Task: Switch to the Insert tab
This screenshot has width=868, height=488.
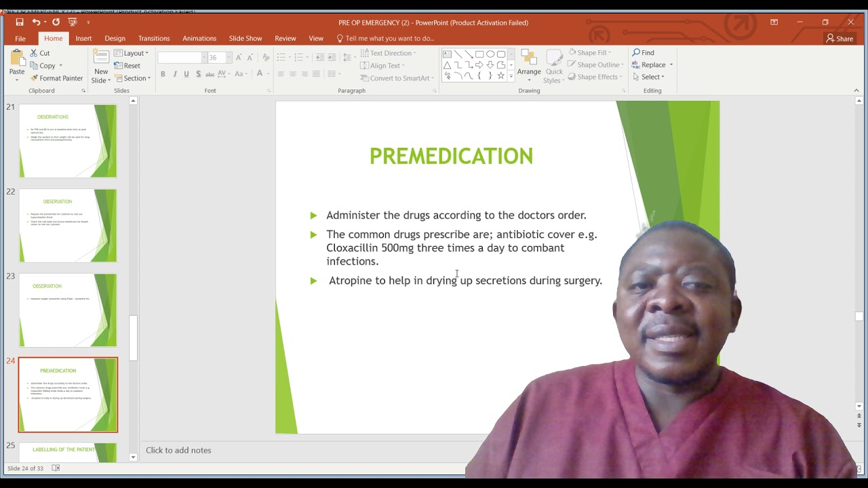Action: click(x=83, y=39)
